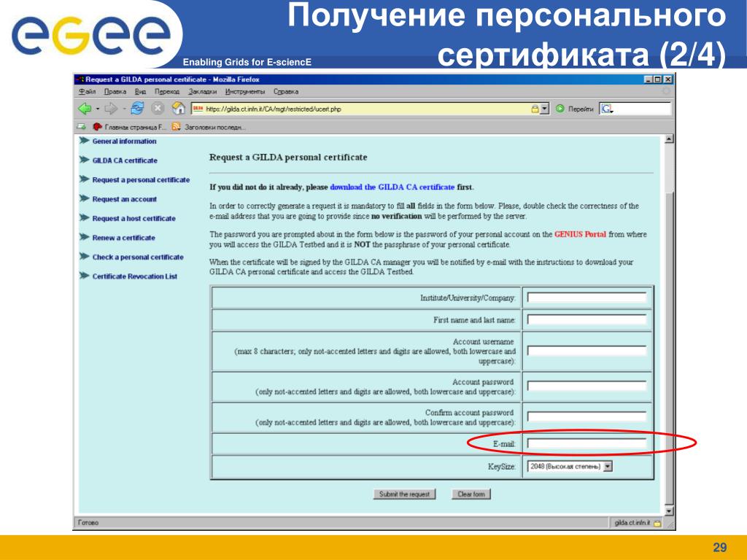Click the gilda.ct.infn.it status bar text
Screen dimensions: 747x560
point(632,523)
